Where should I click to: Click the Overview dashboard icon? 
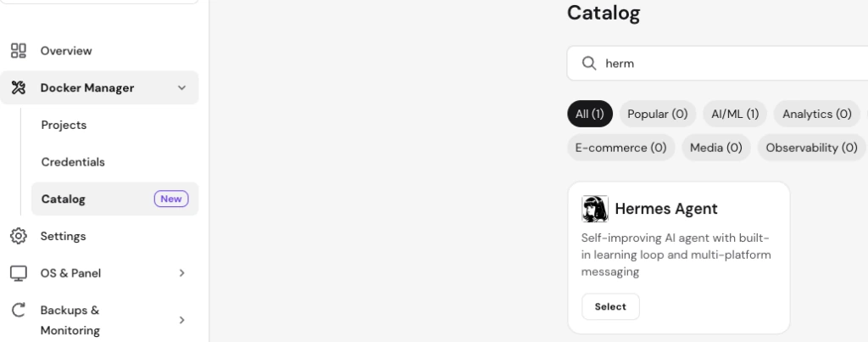tap(19, 51)
